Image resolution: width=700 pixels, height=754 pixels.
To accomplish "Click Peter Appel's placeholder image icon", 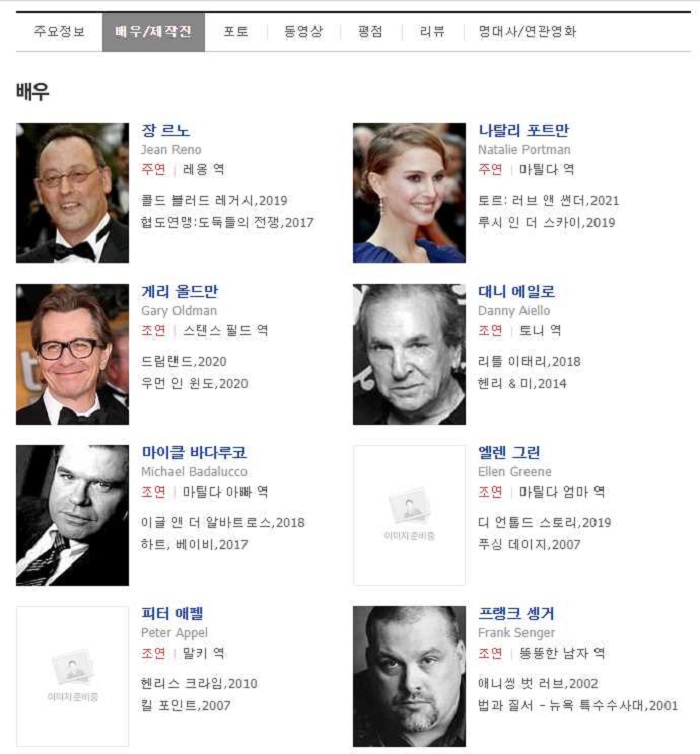I will coord(73,676).
